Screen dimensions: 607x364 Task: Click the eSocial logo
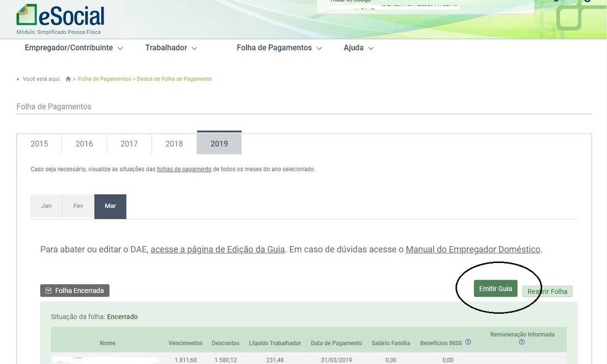pos(60,17)
